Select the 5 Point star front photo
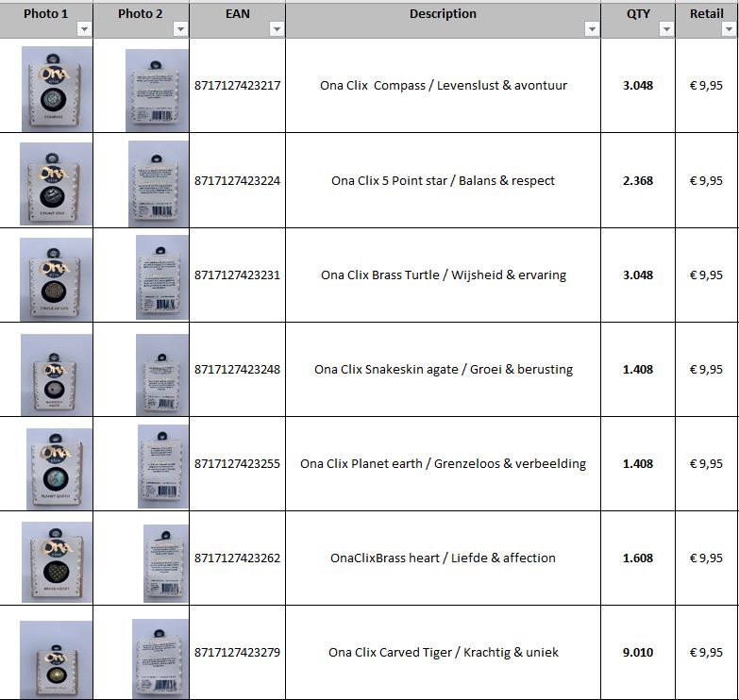The height and width of the screenshot is (700, 739). (56, 184)
